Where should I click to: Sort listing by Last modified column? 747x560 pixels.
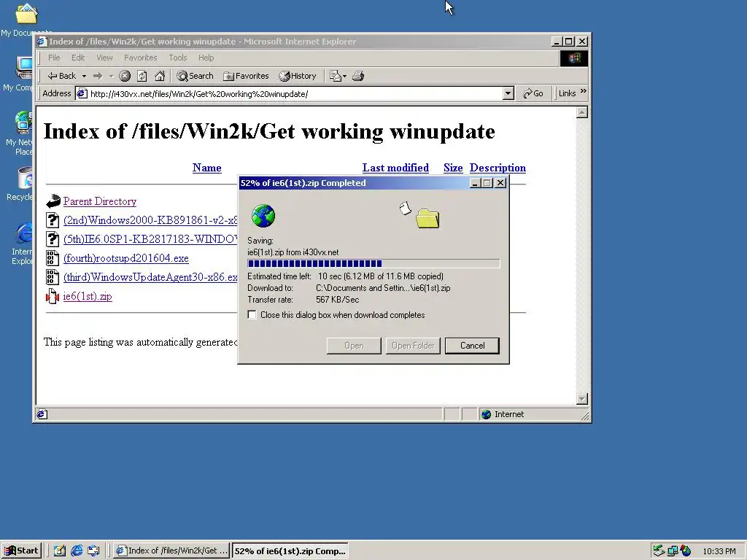point(395,168)
